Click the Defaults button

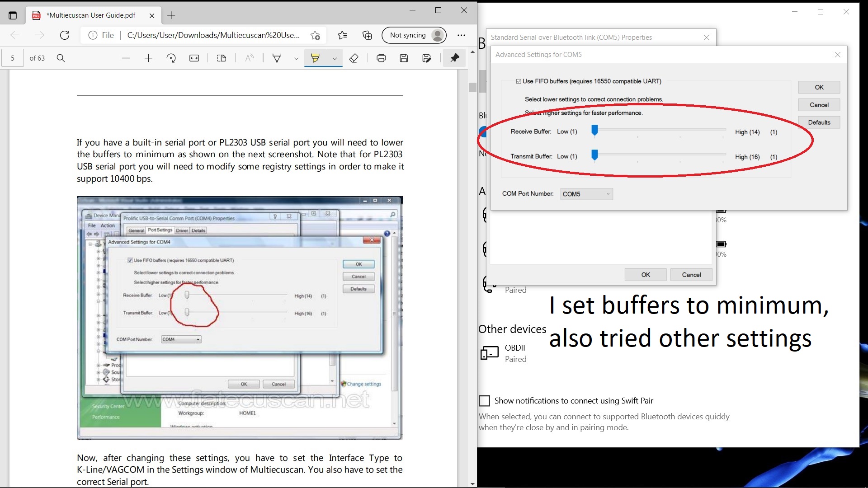[x=819, y=122]
